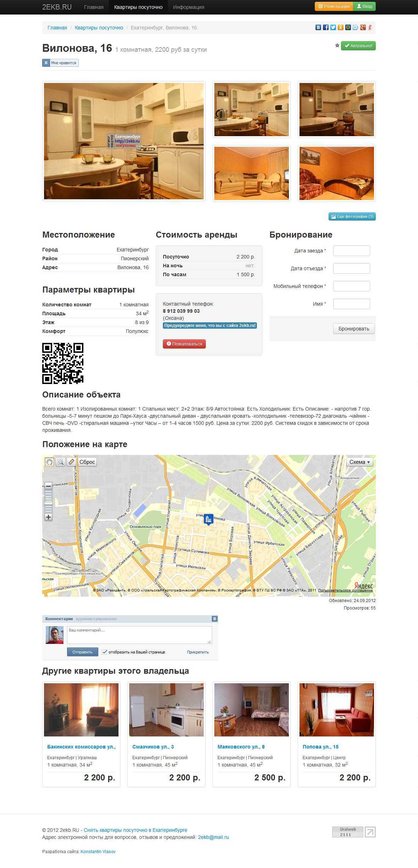Screen dimensions: 418x868
Task: Select the ruler distance tool on map
Action: pos(72,462)
